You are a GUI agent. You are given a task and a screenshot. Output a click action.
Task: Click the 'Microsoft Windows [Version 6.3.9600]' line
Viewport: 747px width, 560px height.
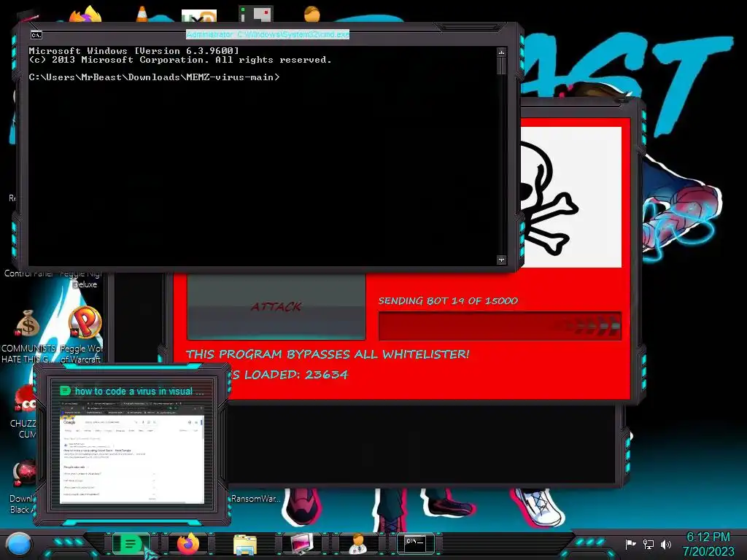(134, 50)
